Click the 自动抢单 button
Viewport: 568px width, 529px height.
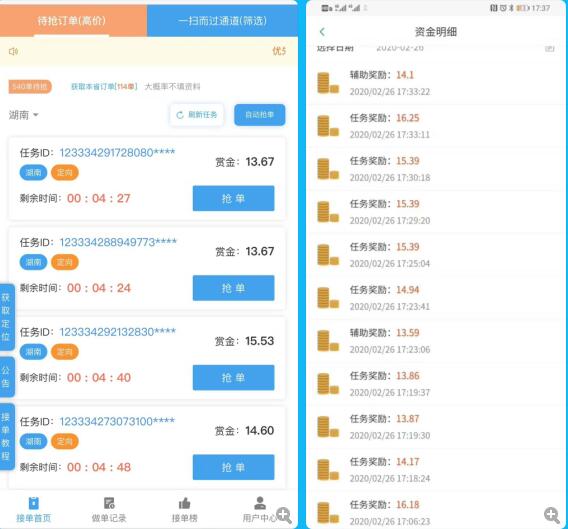(260, 115)
